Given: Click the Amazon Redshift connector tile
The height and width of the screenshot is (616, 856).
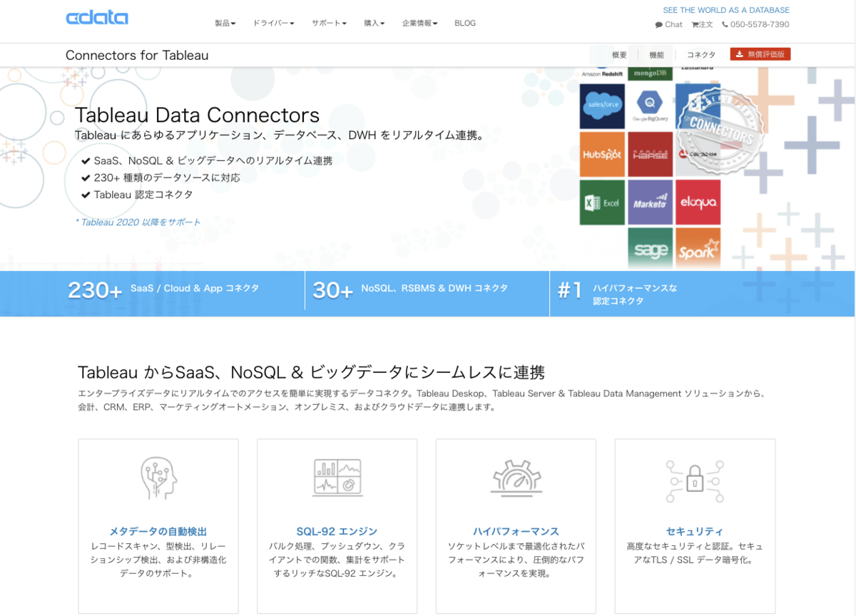Looking at the screenshot, I should coord(602,73).
